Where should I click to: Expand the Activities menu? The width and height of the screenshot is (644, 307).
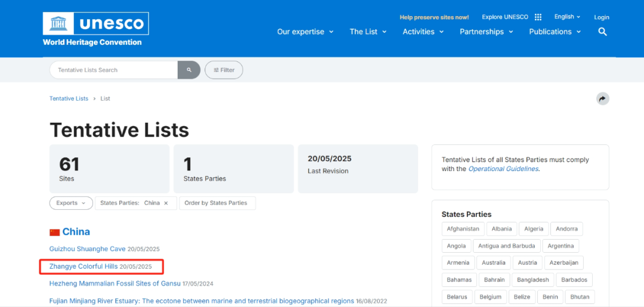click(x=423, y=32)
